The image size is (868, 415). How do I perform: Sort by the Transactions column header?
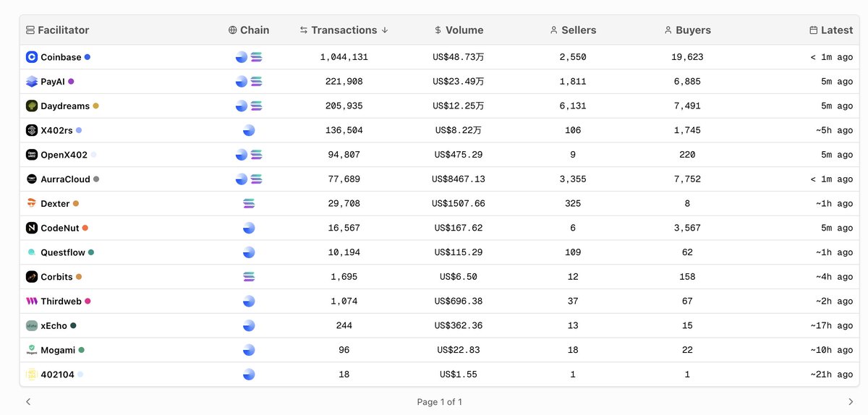pos(344,30)
